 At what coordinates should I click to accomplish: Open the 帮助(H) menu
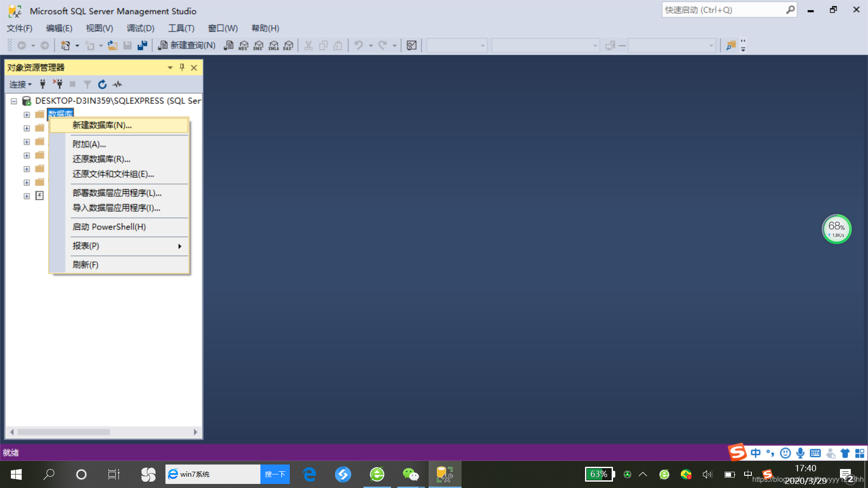[265, 28]
